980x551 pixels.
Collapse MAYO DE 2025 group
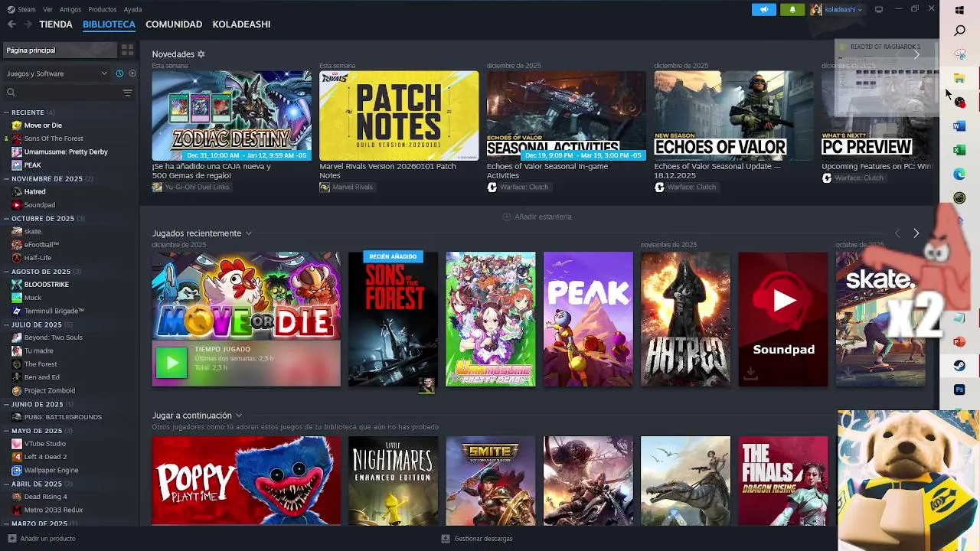(7, 430)
